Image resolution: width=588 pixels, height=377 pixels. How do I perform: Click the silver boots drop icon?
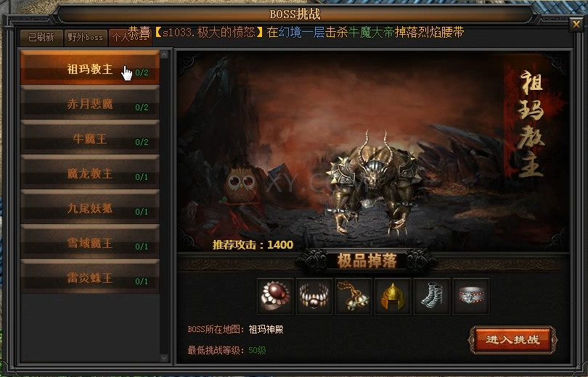click(x=432, y=296)
